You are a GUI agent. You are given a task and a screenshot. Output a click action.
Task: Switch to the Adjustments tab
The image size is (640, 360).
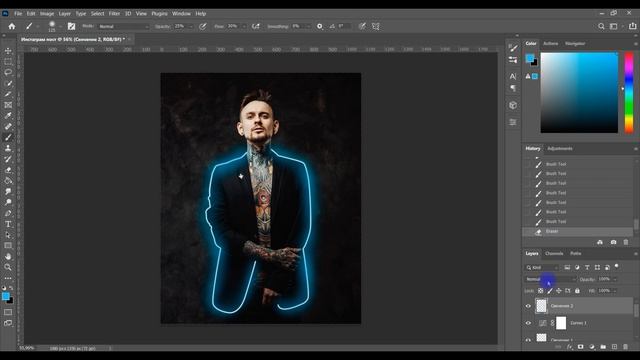pyautogui.click(x=560, y=149)
